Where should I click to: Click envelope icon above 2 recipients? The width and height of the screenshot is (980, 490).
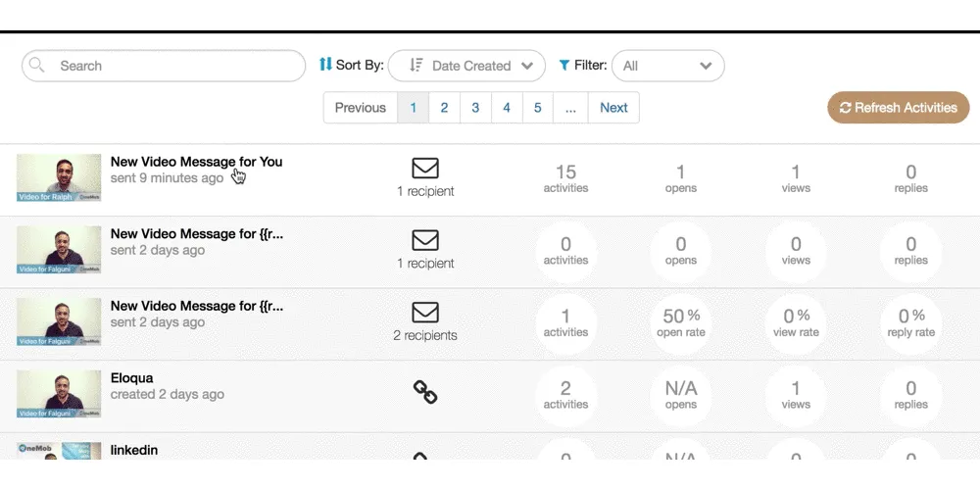[425, 313]
